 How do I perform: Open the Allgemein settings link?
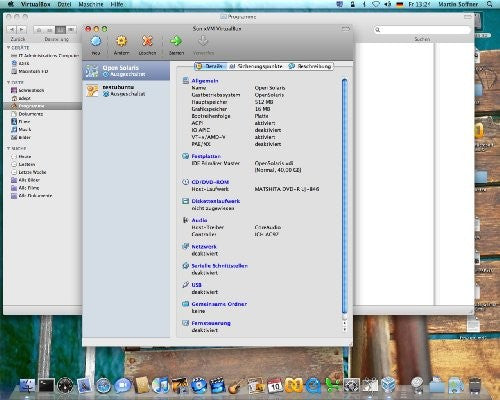(x=205, y=81)
